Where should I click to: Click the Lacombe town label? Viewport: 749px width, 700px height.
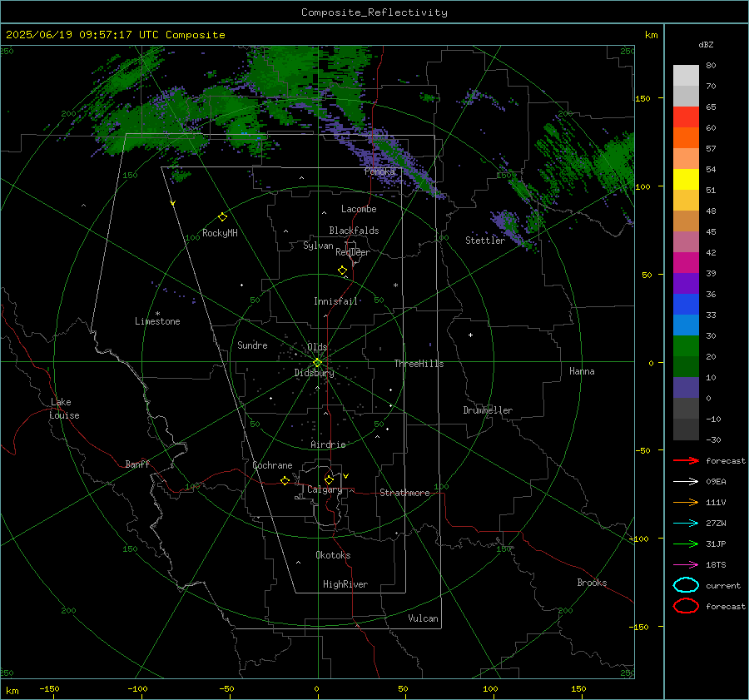coord(359,209)
